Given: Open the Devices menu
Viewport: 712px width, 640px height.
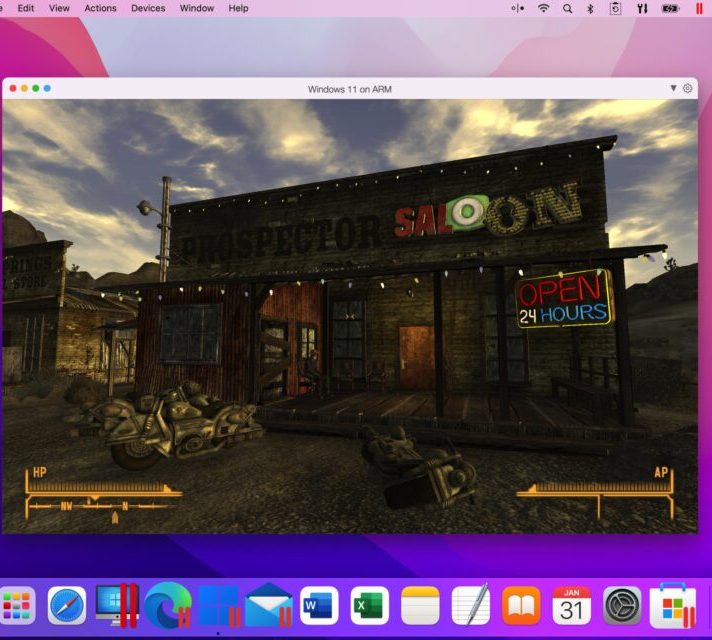Looking at the screenshot, I should point(148,8).
